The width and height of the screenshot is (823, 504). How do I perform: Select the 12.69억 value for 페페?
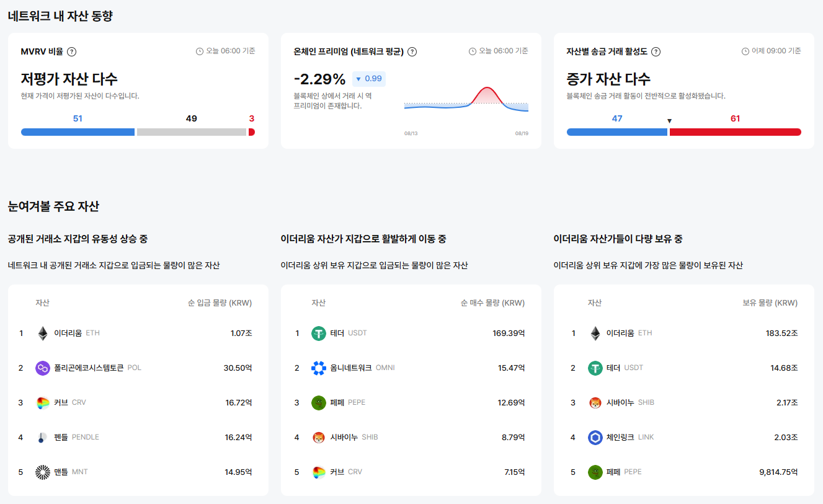512,403
